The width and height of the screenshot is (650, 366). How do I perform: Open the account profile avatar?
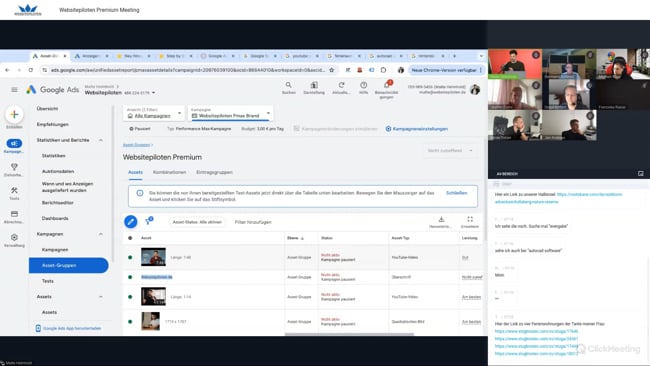click(475, 89)
